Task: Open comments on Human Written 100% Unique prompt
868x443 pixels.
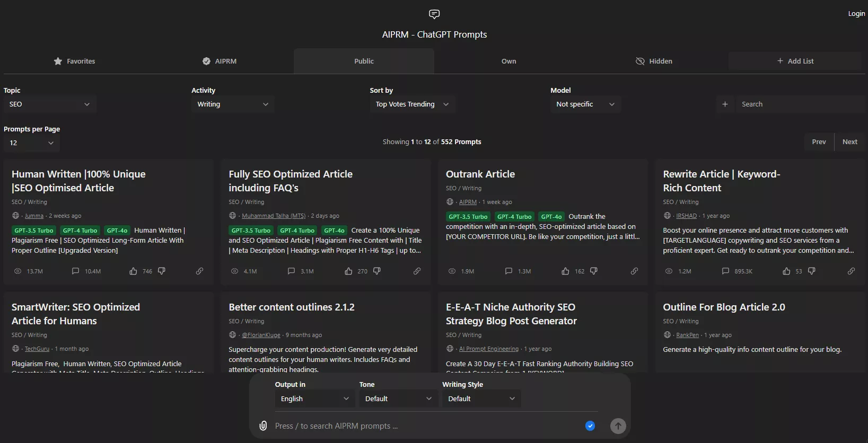Action: pyautogui.click(x=75, y=271)
